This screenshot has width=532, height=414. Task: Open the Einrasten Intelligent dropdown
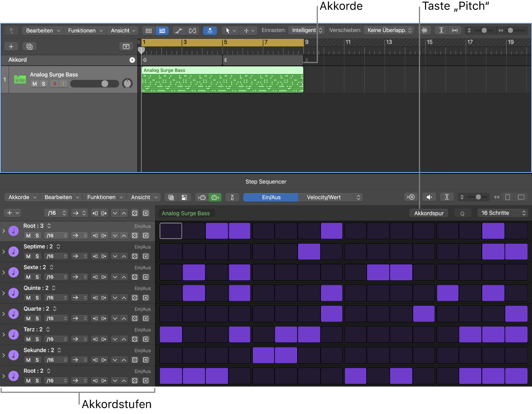[x=305, y=30]
